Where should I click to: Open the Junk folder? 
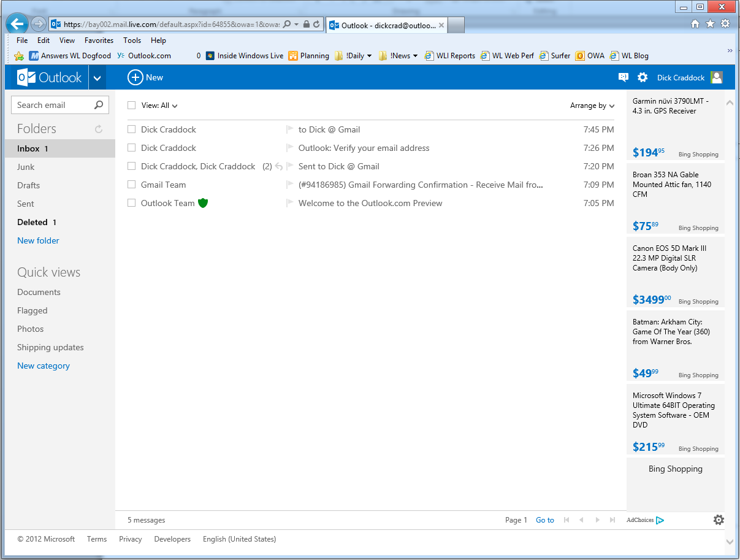click(26, 167)
